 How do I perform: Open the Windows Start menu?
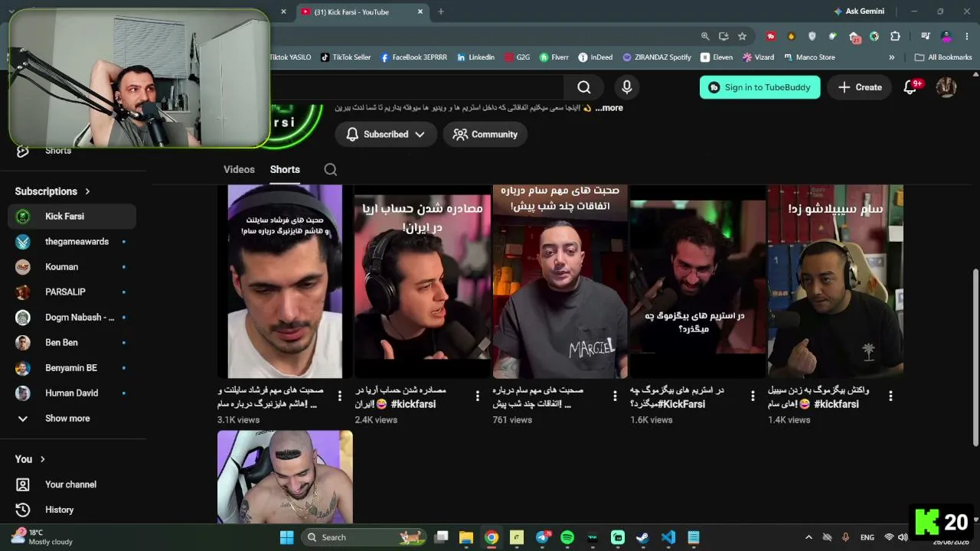tap(287, 537)
